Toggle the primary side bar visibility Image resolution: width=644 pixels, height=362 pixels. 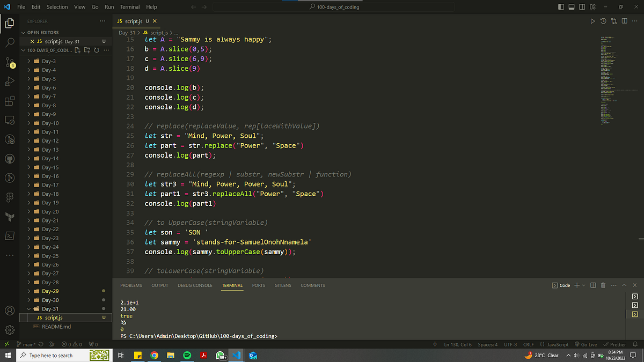[561, 7]
